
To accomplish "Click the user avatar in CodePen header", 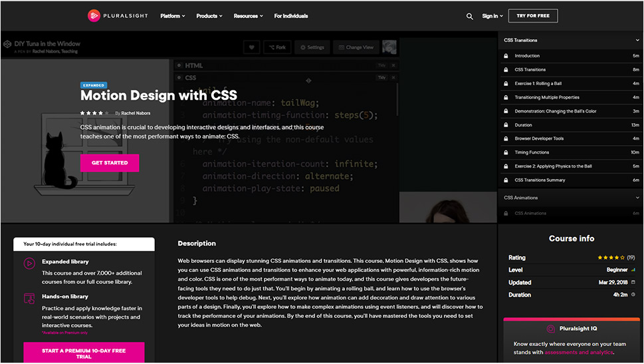I will (389, 47).
